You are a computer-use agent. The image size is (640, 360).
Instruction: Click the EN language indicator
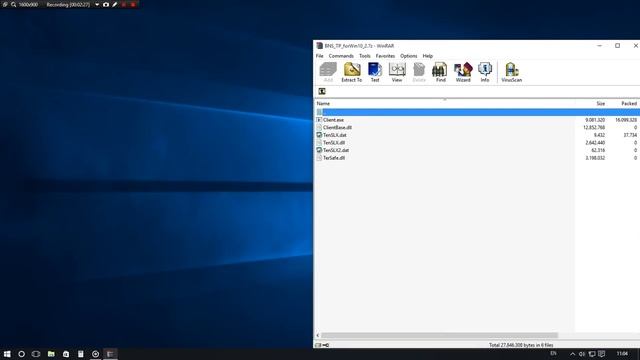pyautogui.click(x=553, y=353)
